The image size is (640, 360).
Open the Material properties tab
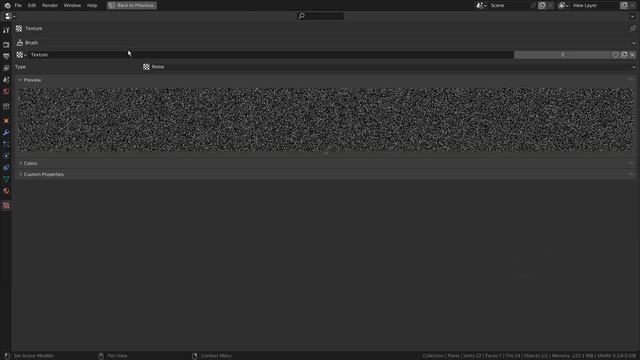[x=6, y=191]
